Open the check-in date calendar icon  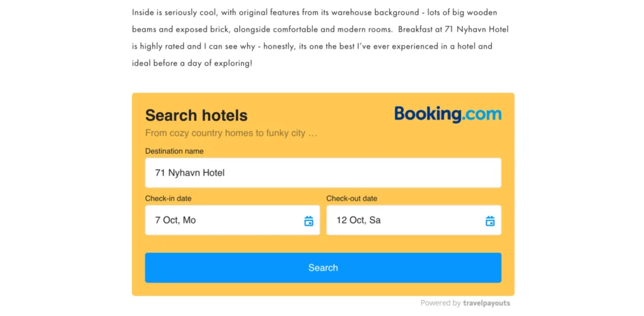[309, 221]
